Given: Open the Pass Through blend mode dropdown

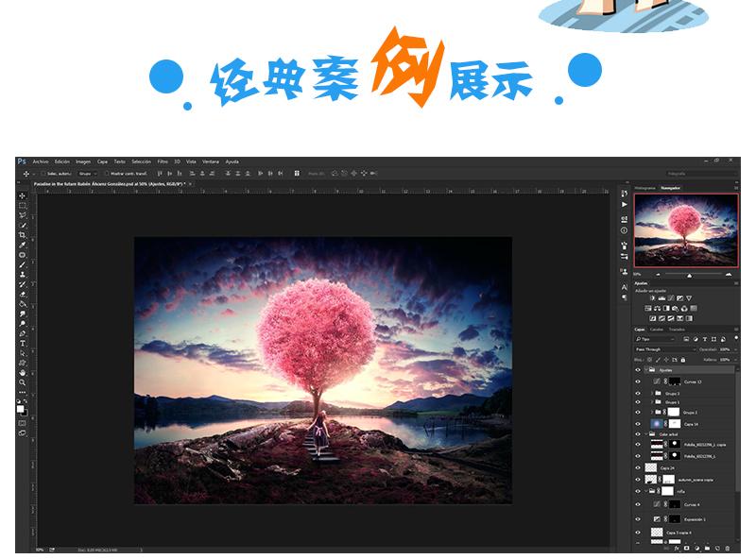Looking at the screenshot, I should tap(665, 349).
